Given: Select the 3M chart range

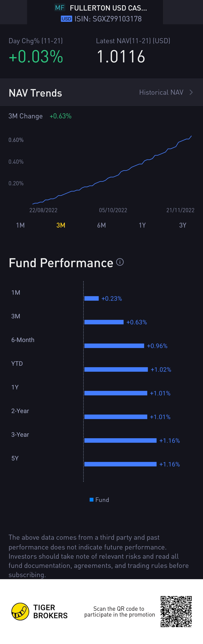Looking at the screenshot, I should pos(61,225).
